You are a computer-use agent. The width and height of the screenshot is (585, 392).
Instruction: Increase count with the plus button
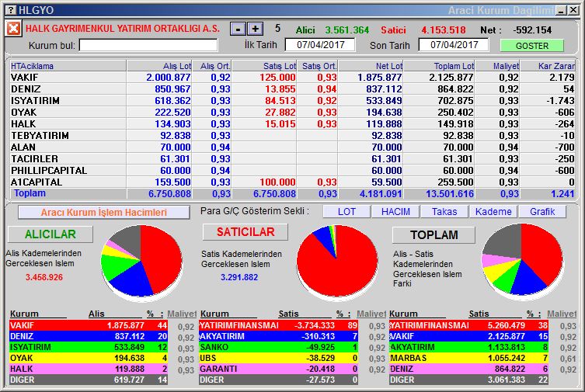pos(255,29)
